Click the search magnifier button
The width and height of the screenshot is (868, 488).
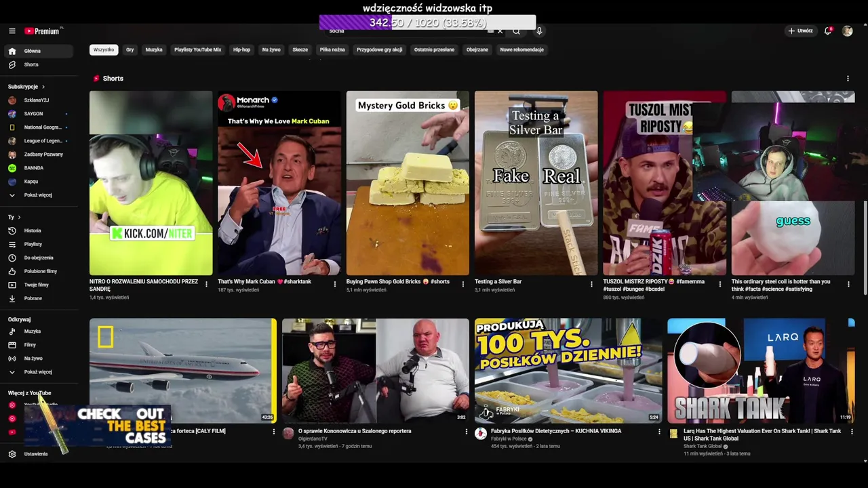[x=517, y=31]
